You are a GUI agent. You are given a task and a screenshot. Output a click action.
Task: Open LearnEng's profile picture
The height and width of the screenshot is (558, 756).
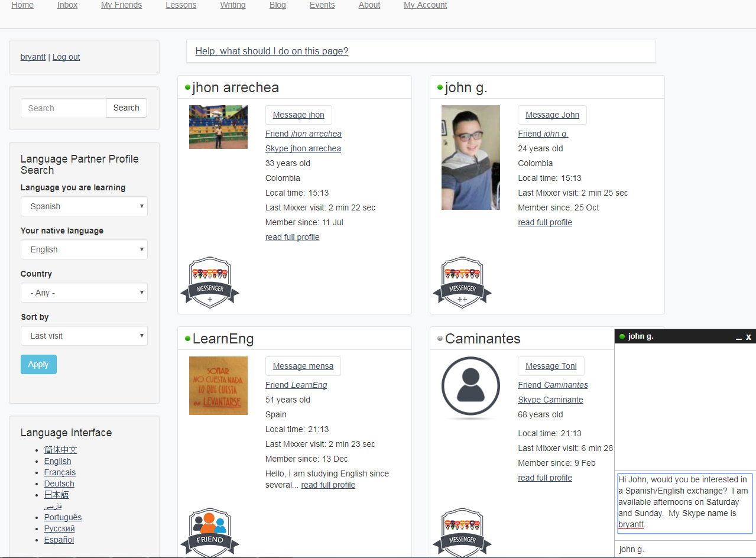click(x=218, y=385)
